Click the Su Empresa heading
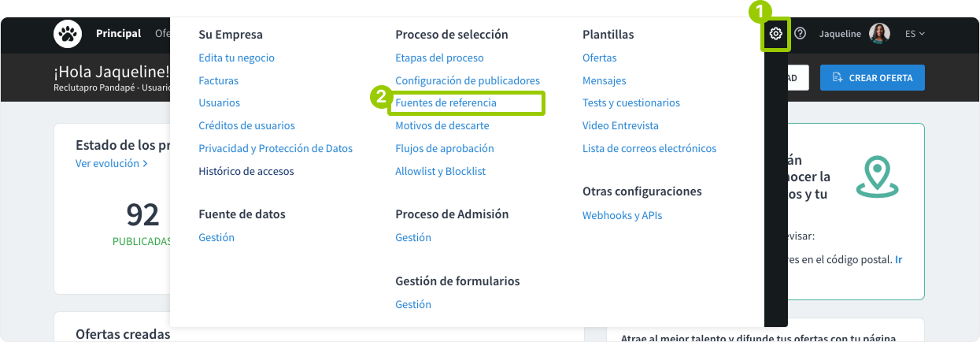 coord(231,35)
